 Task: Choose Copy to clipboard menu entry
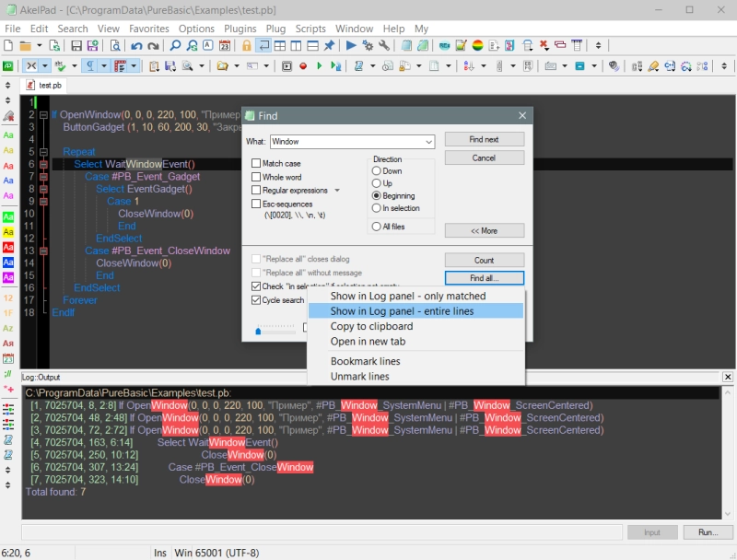[416, 326]
